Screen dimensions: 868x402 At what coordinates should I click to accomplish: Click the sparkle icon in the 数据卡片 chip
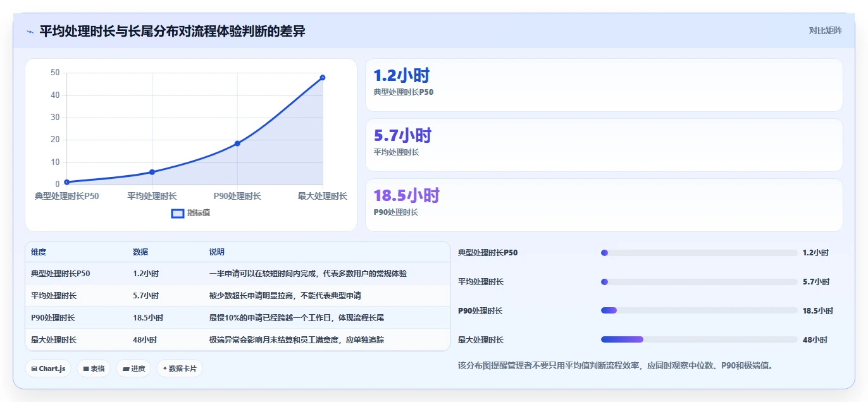tap(165, 368)
